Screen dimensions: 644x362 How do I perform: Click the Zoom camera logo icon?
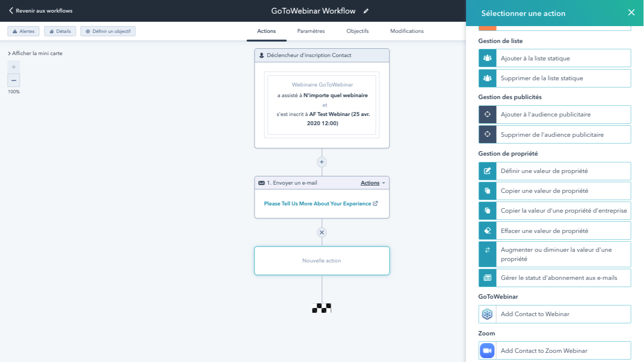[487, 350]
